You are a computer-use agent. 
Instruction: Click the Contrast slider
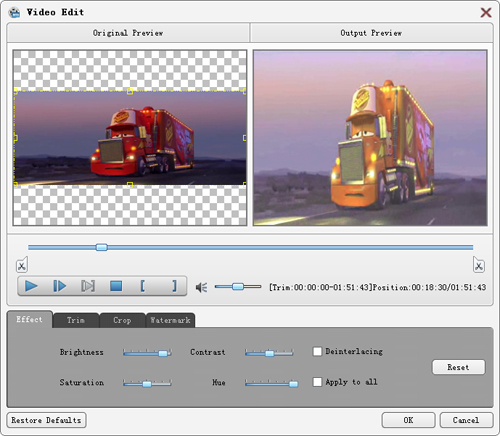269,353
